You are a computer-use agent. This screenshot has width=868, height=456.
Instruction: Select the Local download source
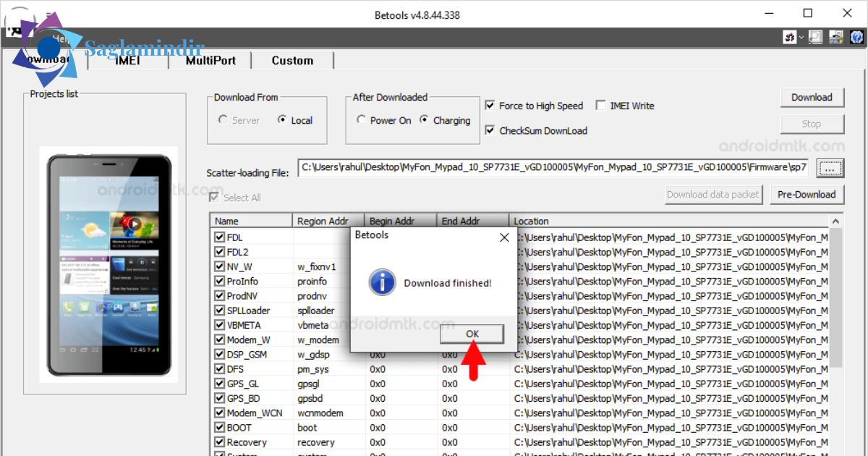295,120
